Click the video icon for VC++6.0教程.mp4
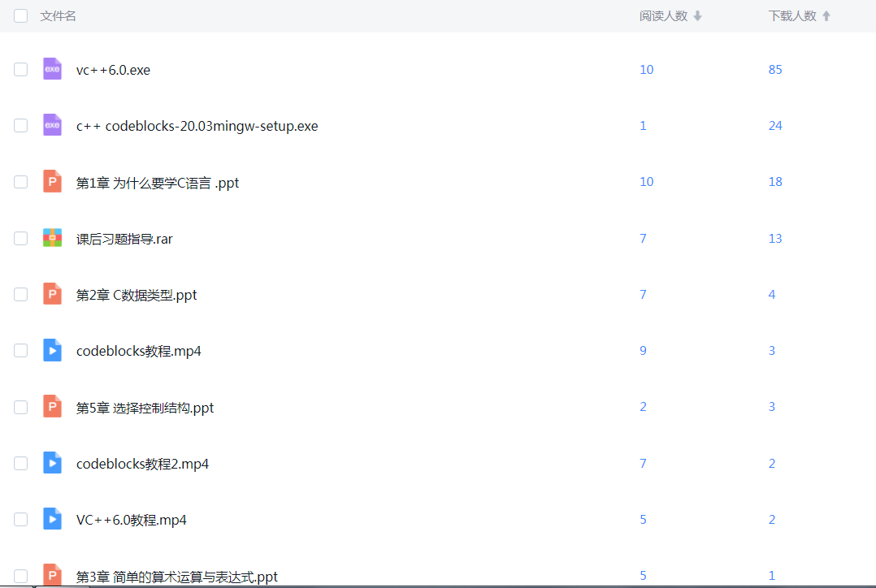The image size is (876, 588). pyautogui.click(x=52, y=519)
